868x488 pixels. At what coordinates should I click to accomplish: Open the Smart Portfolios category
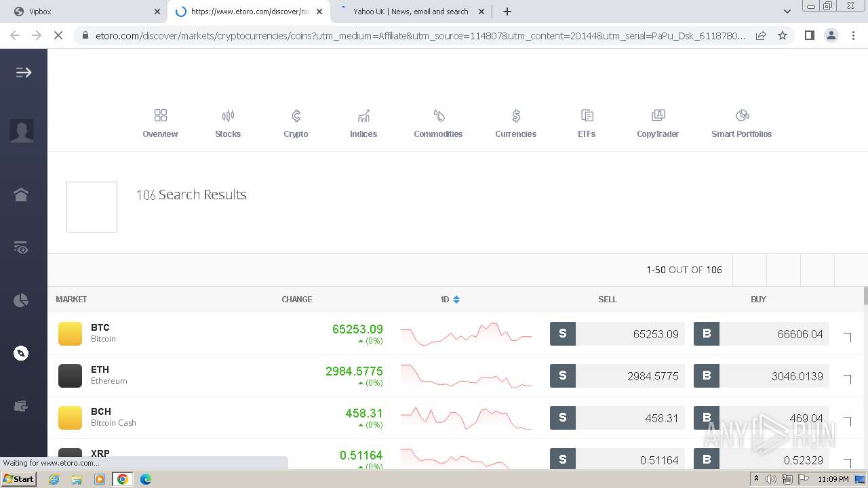coord(741,123)
